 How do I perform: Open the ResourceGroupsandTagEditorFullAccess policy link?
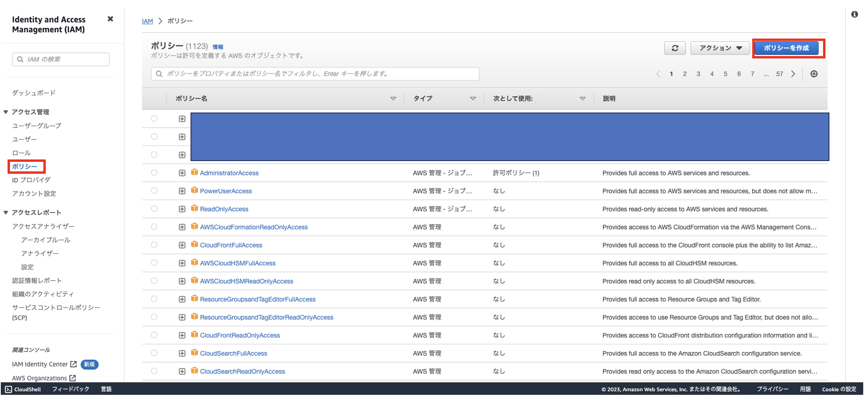point(258,299)
